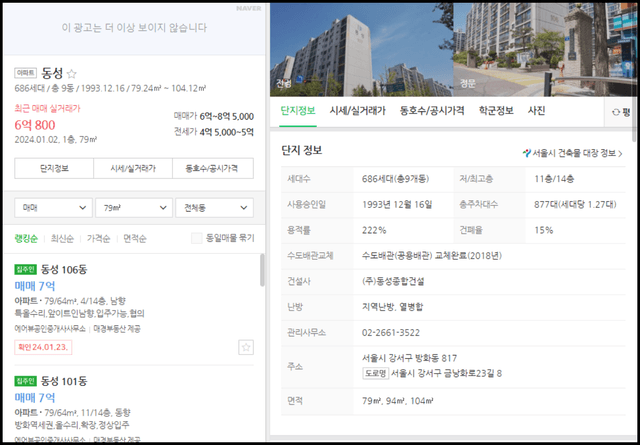This screenshot has height=445, width=640.
Task: Click the 에어뷰공인중개사사무소 agency name on 106동
Action: click(50, 328)
